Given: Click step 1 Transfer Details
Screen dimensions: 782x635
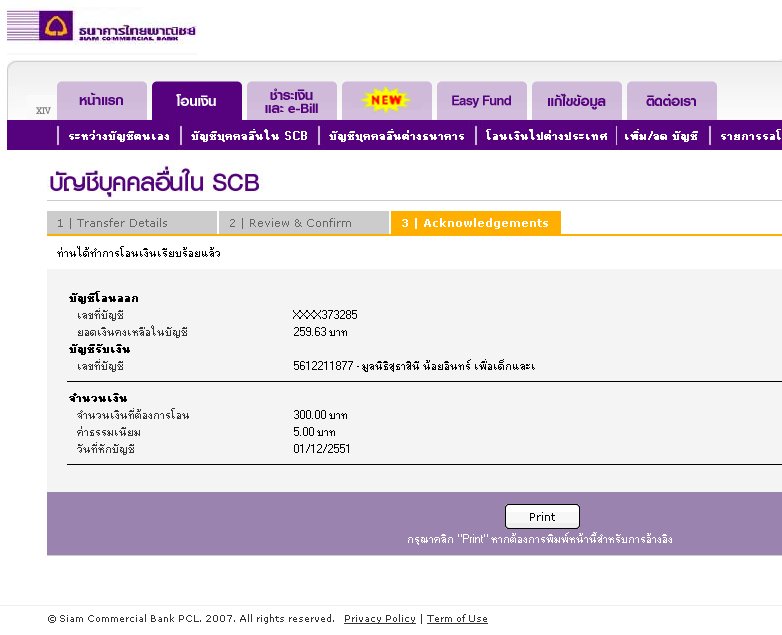Looking at the screenshot, I should tap(132, 223).
